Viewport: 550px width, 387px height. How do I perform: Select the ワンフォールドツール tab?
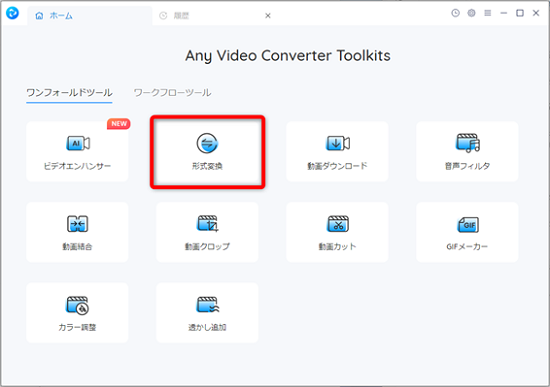click(69, 93)
